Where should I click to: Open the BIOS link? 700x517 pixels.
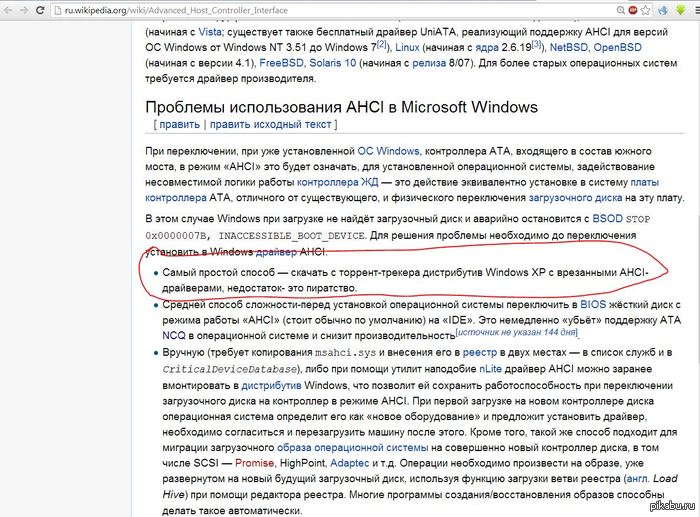click(x=593, y=304)
